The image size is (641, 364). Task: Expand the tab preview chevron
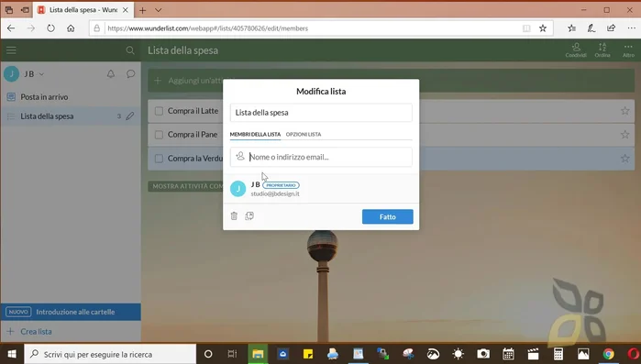[159, 10]
